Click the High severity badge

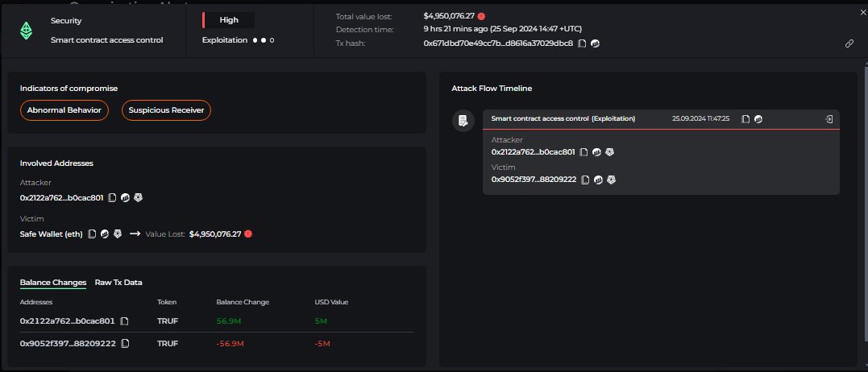coord(229,20)
